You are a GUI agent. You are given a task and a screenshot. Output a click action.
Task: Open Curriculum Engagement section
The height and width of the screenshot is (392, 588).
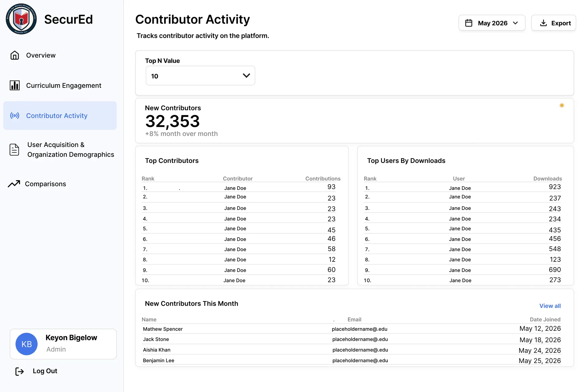(x=64, y=85)
